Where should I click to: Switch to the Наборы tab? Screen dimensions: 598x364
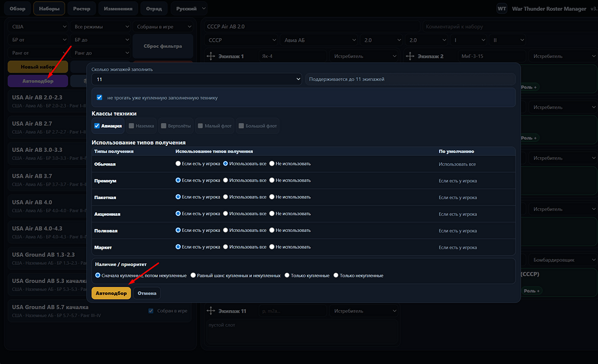49,8
